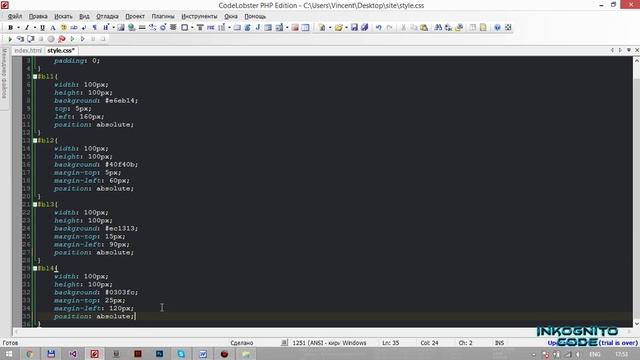The height and width of the screenshot is (360, 640).
Task: Click the horizontal rule toolbar icon
Action: tap(142, 28)
